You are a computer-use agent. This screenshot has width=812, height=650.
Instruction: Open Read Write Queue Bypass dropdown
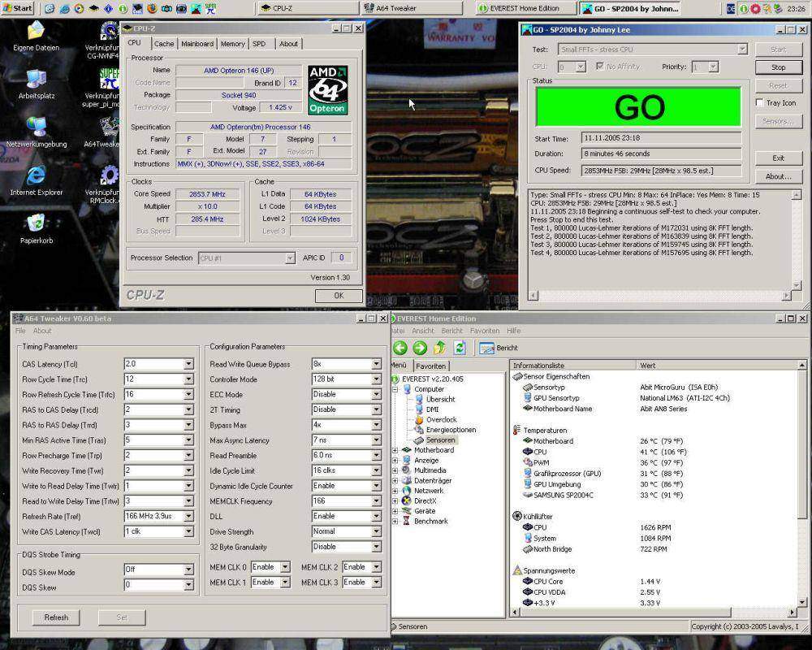click(377, 364)
